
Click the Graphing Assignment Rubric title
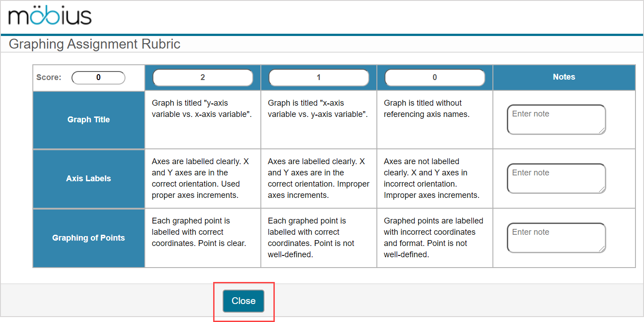(x=95, y=44)
